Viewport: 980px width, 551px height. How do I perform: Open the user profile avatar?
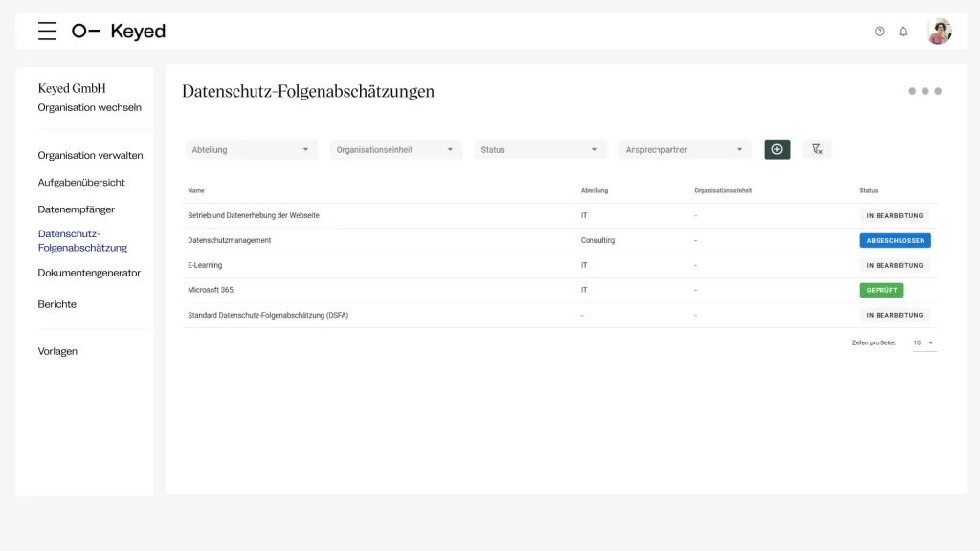tap(940, 32)
